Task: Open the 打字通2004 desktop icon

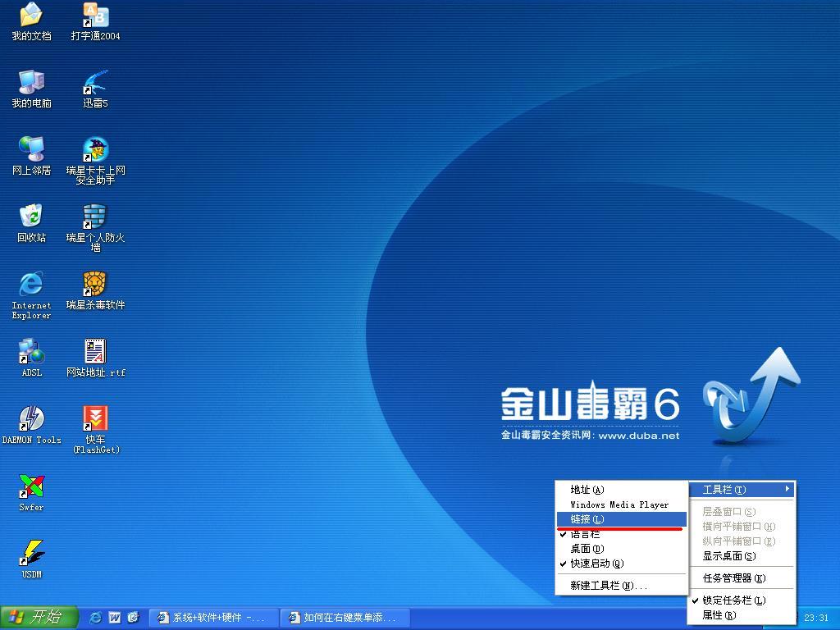Action: pos(95,17)
